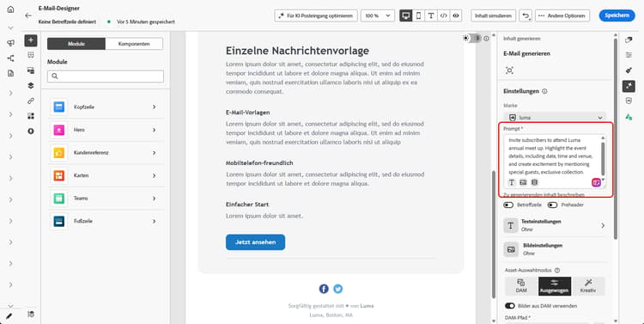
Task: Click the eye preview icon in toolbar
Action: (x=455, y=15)
